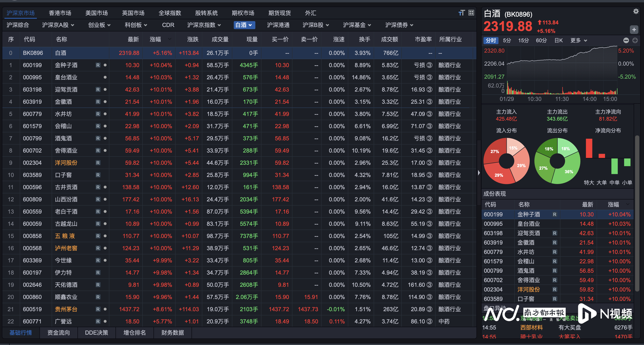Switch to the grid layout view icon

pos(471,13)
